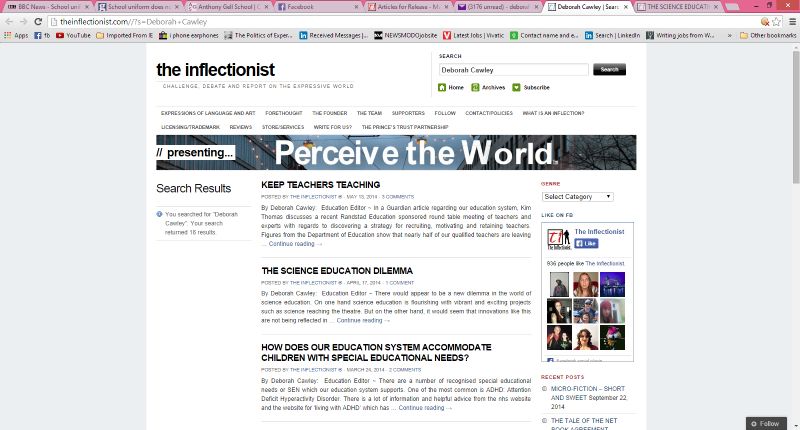
Task: Click the green Home icon link
Action: point(451,87)
